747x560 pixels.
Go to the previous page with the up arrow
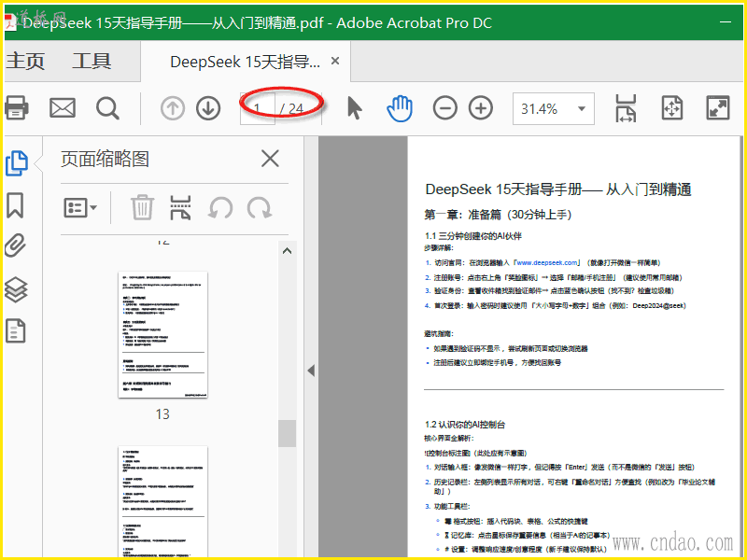pos(173,108)
